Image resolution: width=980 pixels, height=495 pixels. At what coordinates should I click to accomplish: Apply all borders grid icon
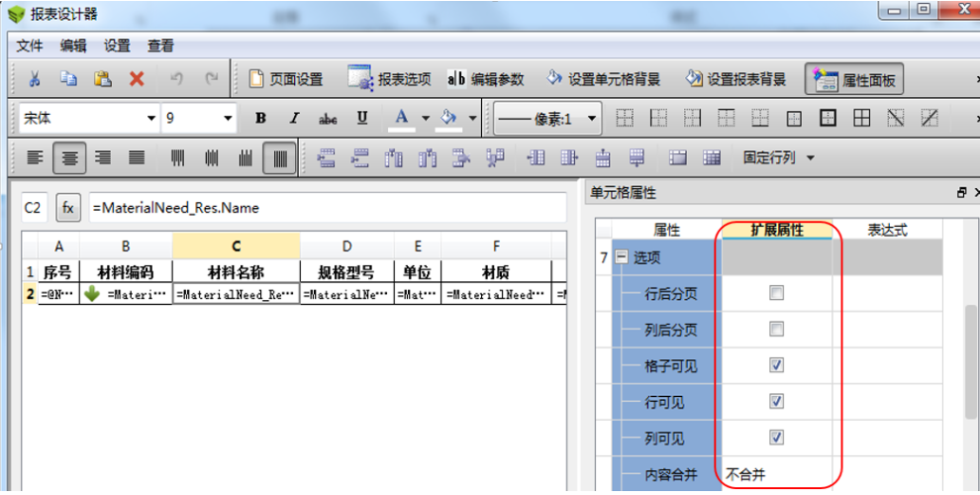[862, 118]
